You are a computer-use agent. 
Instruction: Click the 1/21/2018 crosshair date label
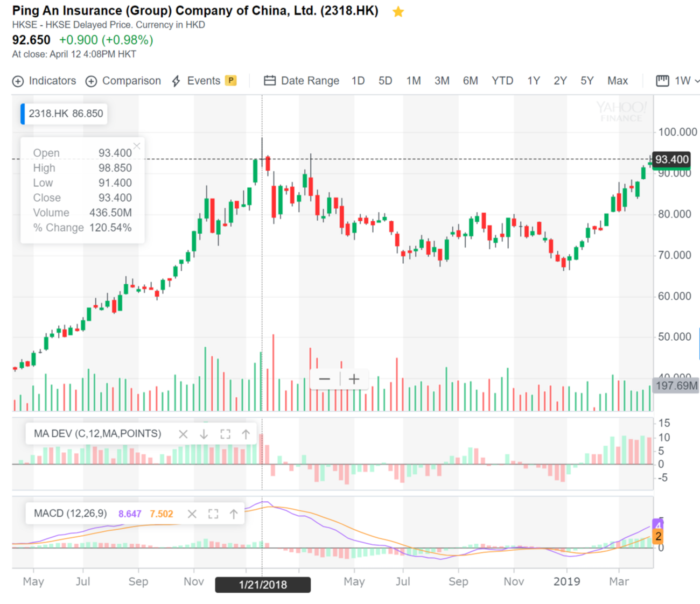(263, 585)
